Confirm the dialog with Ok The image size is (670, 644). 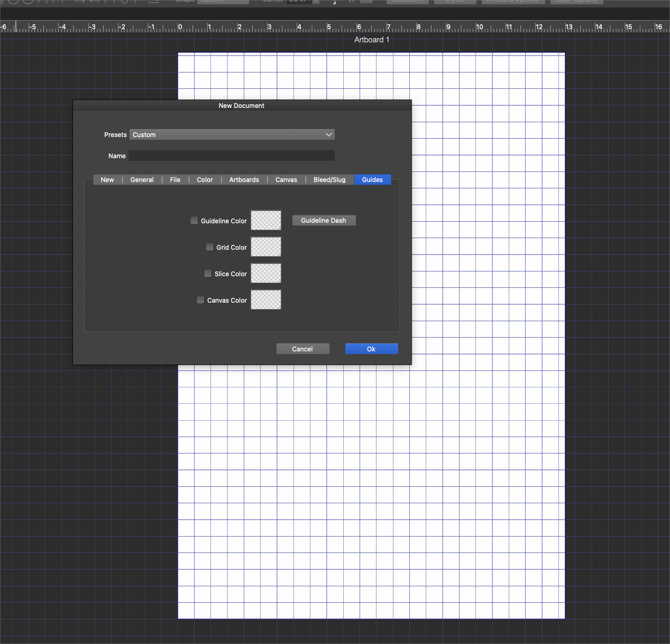371,349
